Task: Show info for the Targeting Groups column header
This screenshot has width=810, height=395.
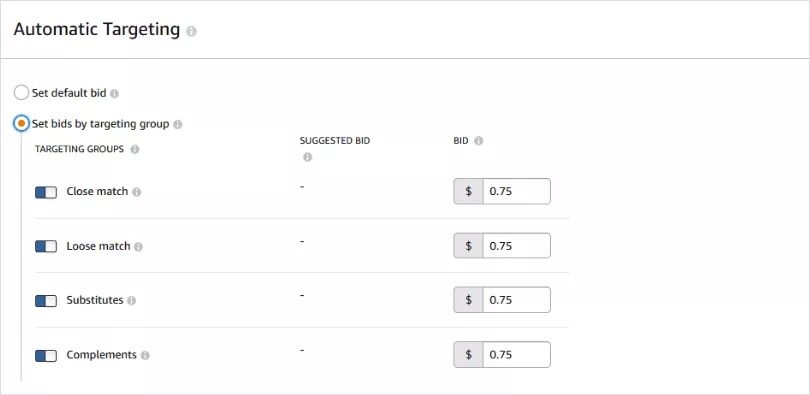Action: click(135, 149)
